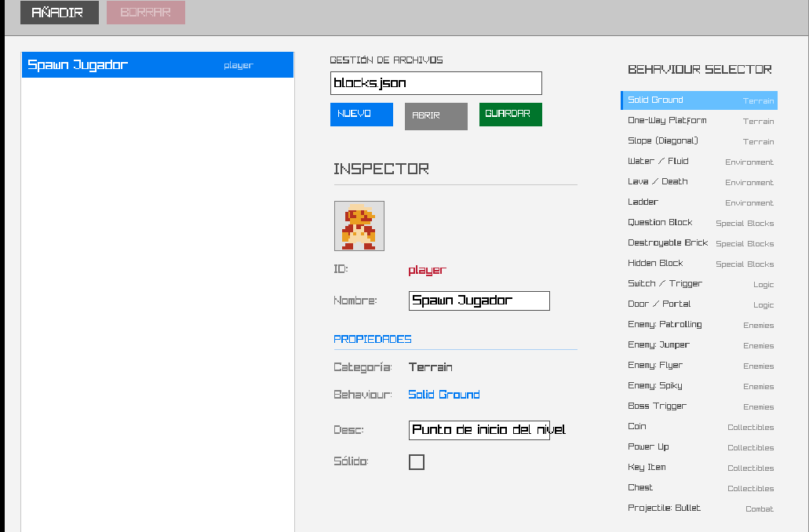
Task: Click the GUARDAR button
Action: (510, 114)
